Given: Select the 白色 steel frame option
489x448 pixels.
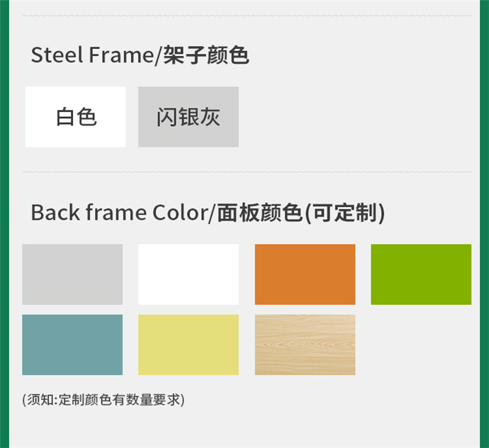Looking at the screenshot, I should 76,117.
